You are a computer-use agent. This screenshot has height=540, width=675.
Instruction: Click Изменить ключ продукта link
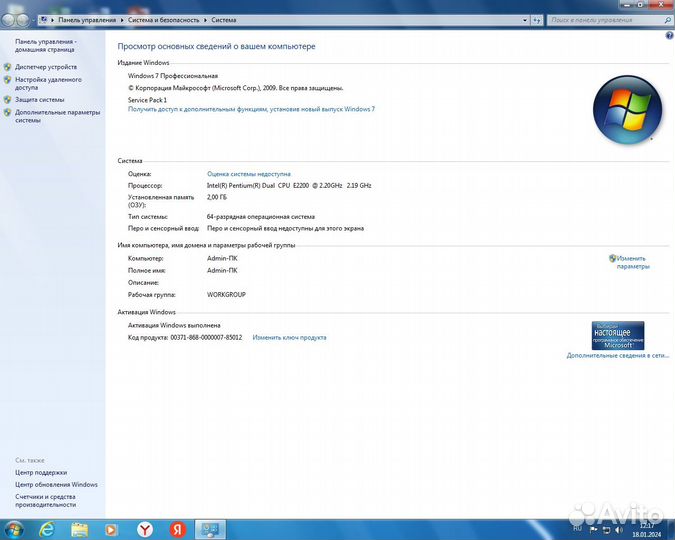pyautogui.click(x=289, y=338)
